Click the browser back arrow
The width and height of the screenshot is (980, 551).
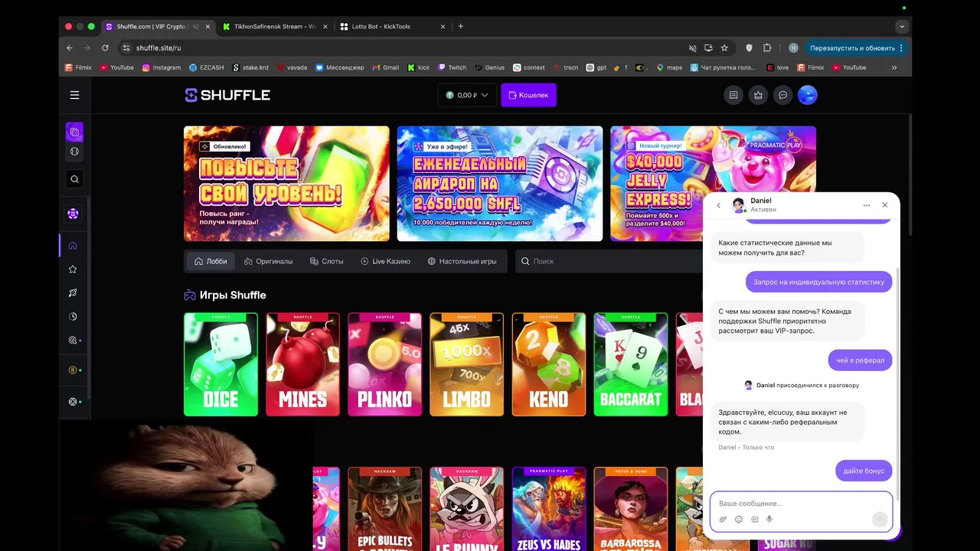[70, 47]
